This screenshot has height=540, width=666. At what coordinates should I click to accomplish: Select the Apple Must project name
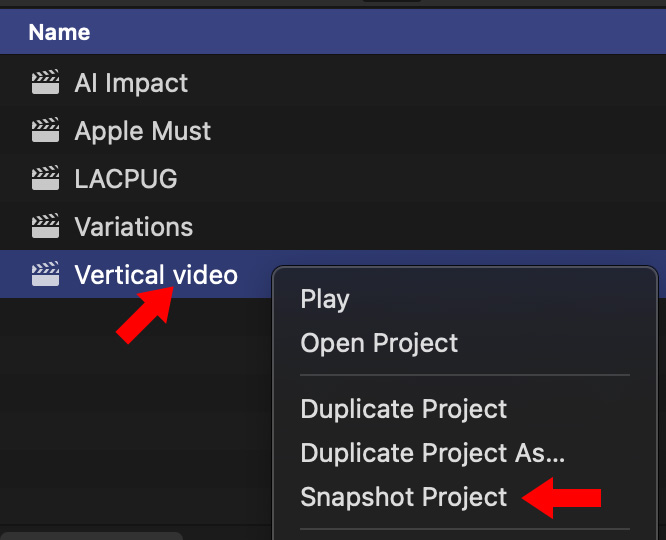point(143,131)
